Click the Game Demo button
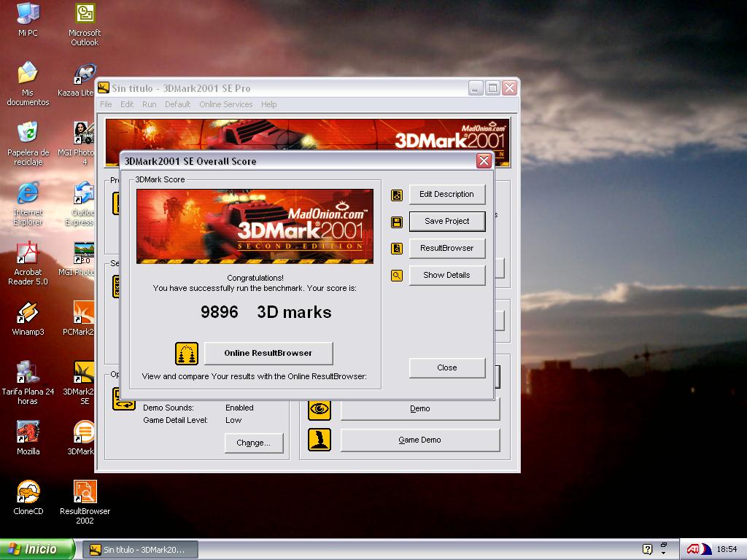 click(419, 440)
